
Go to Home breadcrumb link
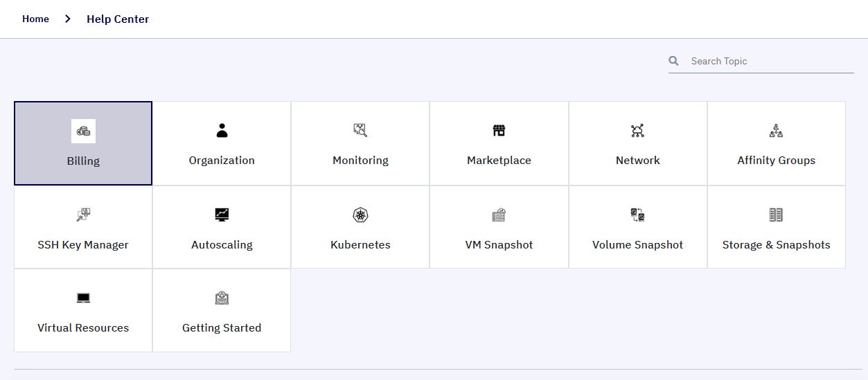pos(35,19)
